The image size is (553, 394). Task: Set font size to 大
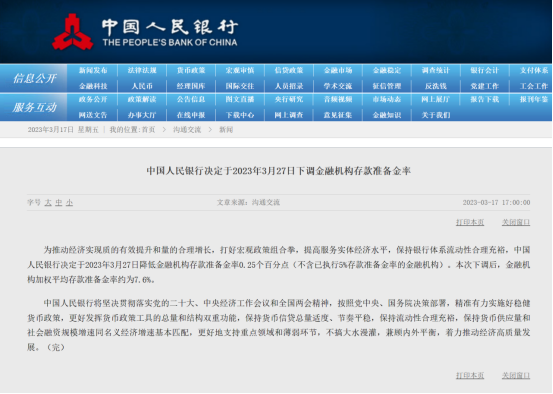pos(48,202)
